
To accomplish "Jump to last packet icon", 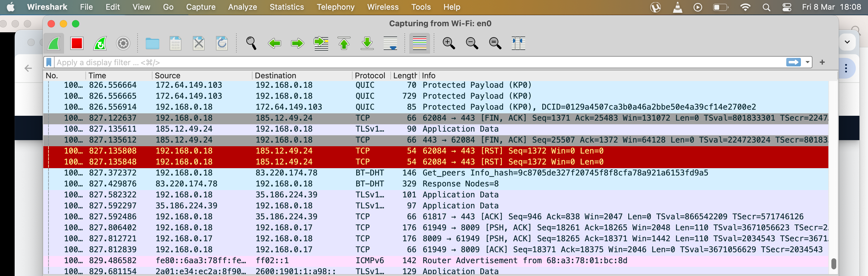I will point(367,44).
